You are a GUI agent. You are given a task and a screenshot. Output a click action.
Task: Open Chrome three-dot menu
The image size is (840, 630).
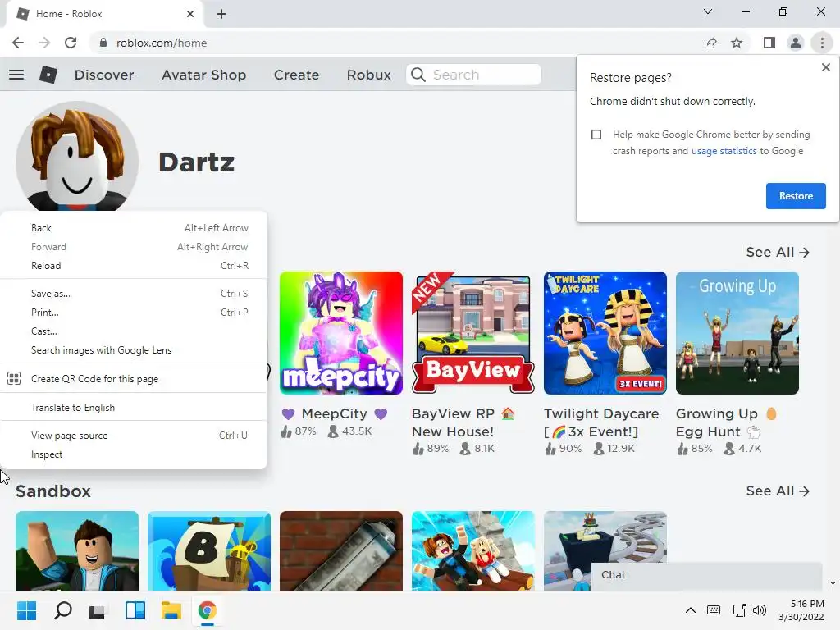[x=822, y=43]
